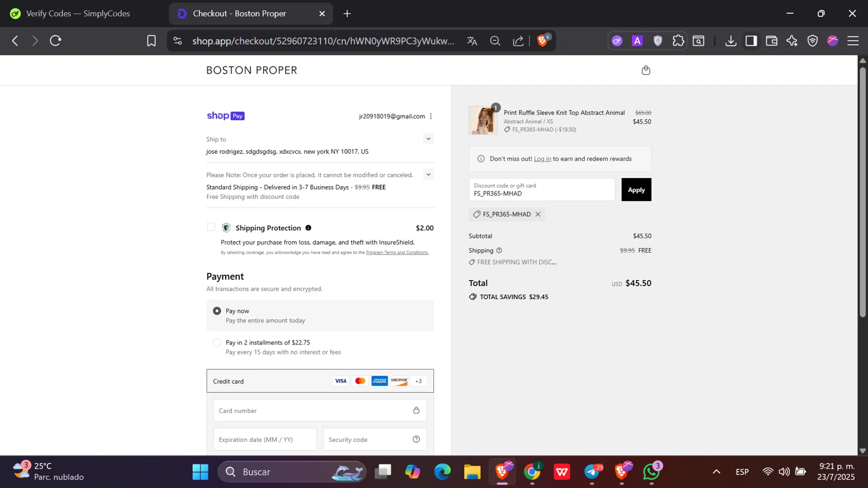Show the +3 more card types
This screenshot has width=868, height=488.
click(x=418, y=381)
